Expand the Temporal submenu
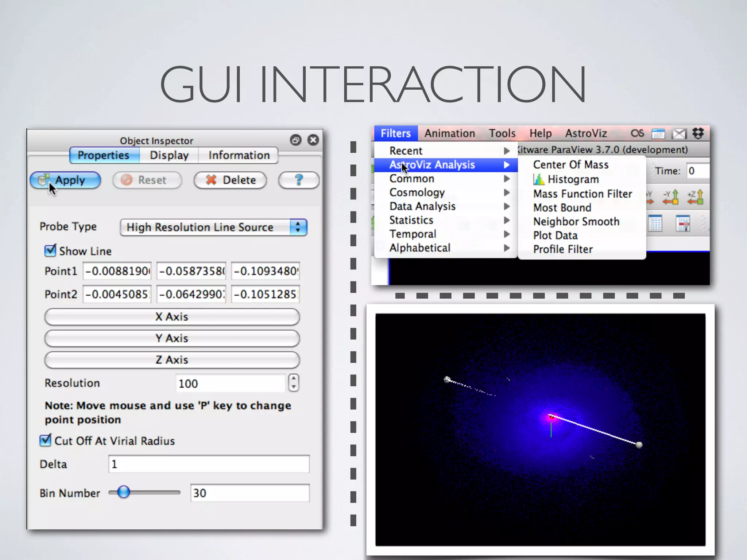 [x=446, y=234]
